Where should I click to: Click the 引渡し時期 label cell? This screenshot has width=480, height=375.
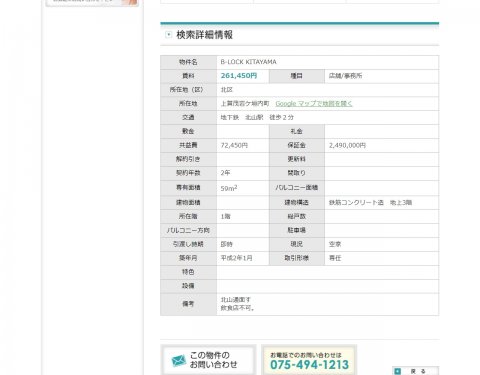[x=188, y=244]
